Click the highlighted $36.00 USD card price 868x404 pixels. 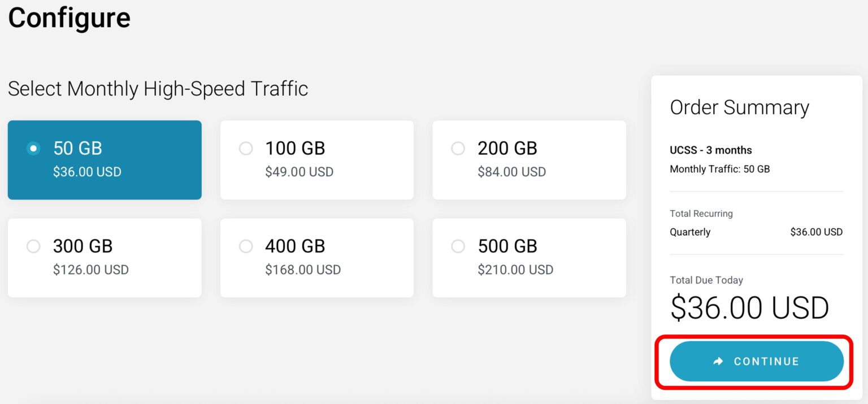coord(87,172)
